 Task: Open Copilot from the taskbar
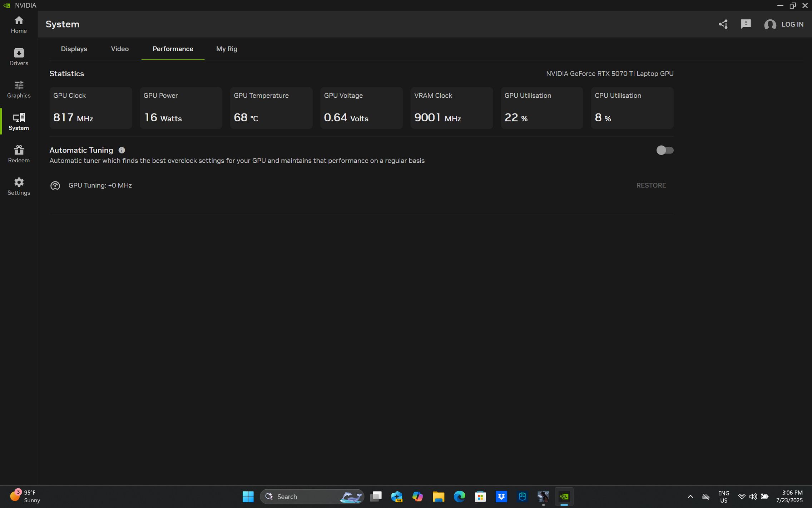click(417, 497)
